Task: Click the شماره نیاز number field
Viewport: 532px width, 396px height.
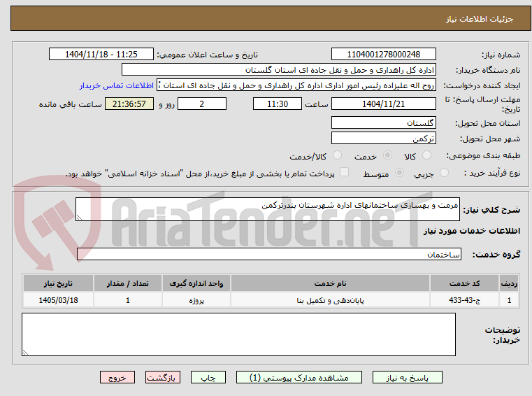Action: click(x=383, y=54)
